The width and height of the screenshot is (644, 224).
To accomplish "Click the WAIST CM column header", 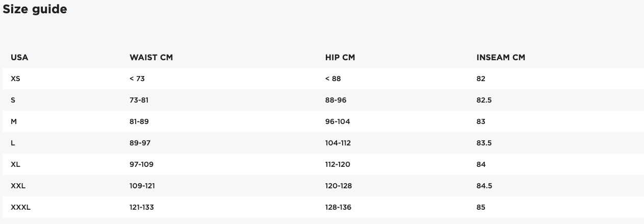I will [151, 58].
